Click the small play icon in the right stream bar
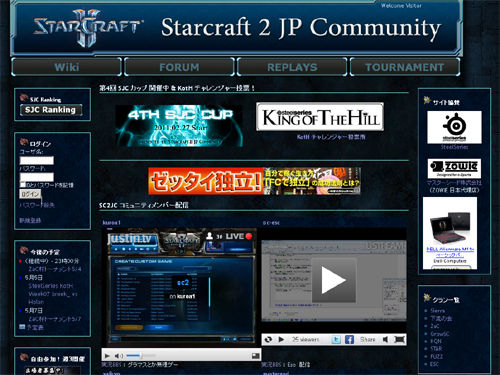 [x=281, y=339]
